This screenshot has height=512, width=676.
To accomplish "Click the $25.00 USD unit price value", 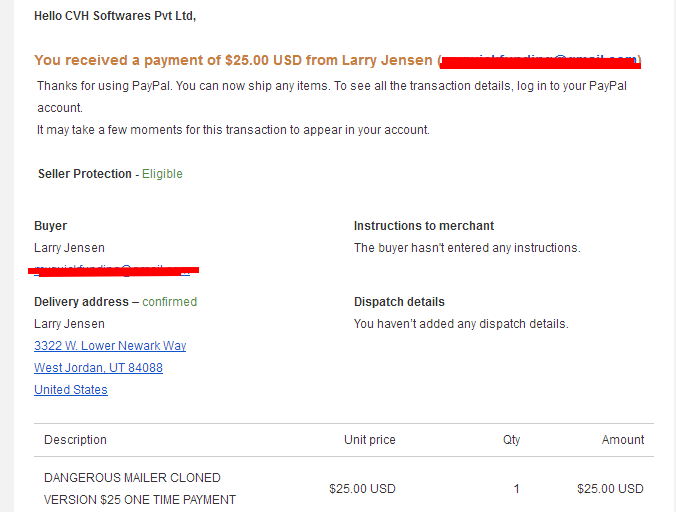I will pyautogui.click(x=362, y=489).
